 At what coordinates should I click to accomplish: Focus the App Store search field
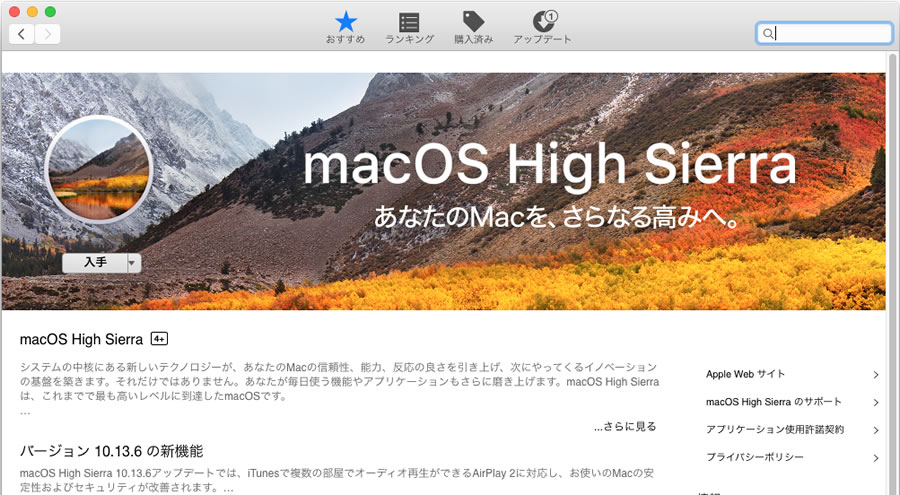[824, 33]
